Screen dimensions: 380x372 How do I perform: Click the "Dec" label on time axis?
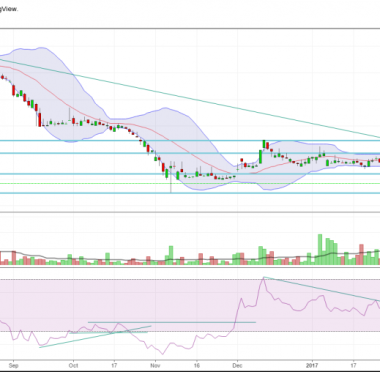237,366
